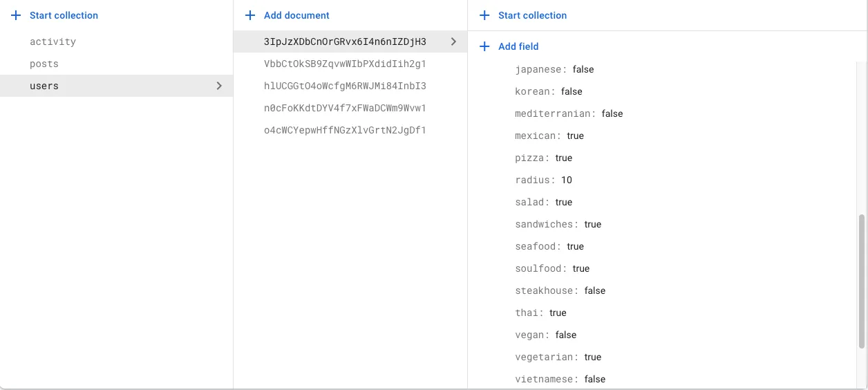Click the thai field name

click(529, 313)
